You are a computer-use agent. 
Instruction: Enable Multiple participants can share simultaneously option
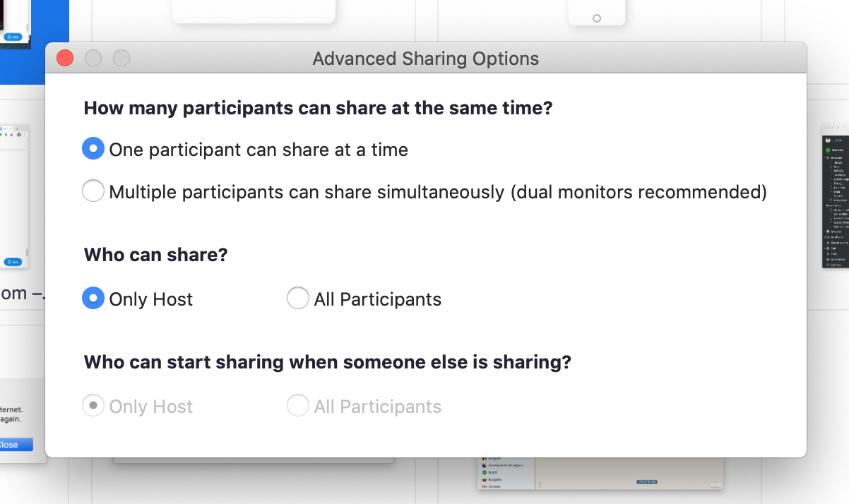[x=424, y=191]
